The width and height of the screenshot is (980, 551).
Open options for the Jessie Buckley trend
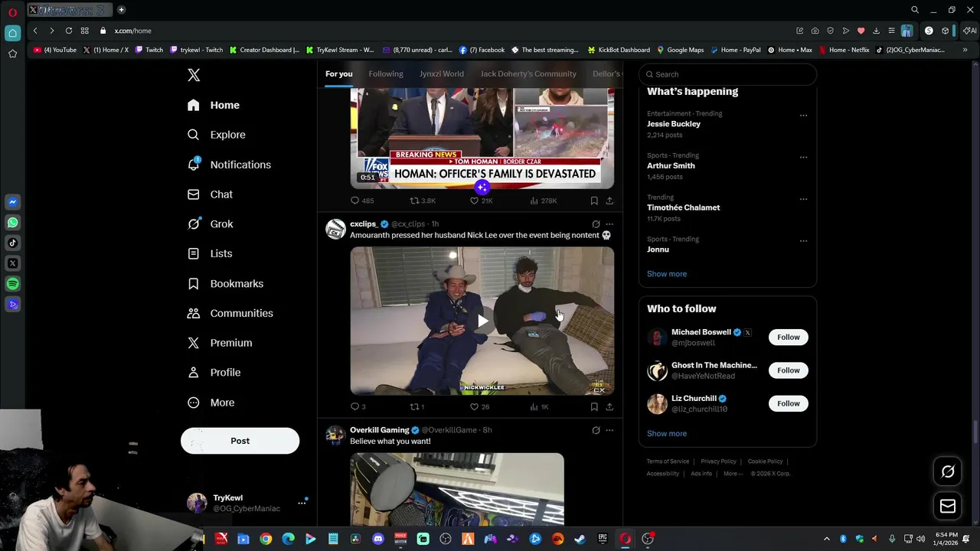[803, 116]
